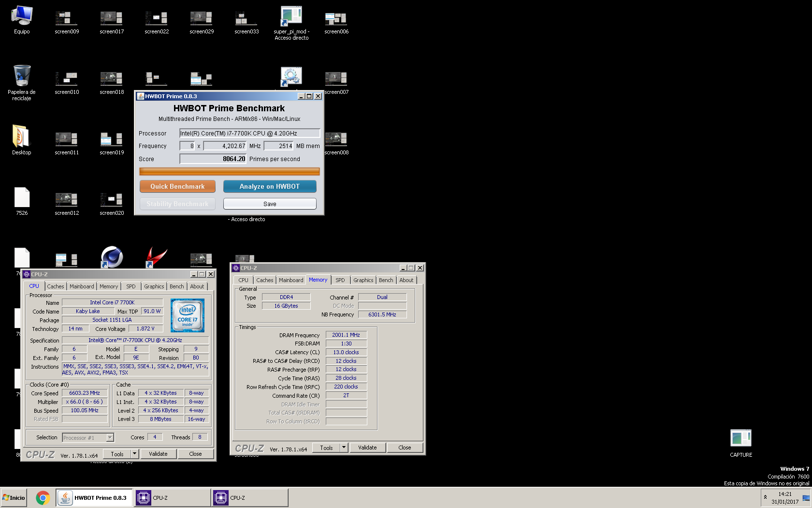This screenshot has width=812, height=508.
Task: Launch the Cinebench sphere shortcut icon
Action: pyautogui.click(x=112, y=257)
